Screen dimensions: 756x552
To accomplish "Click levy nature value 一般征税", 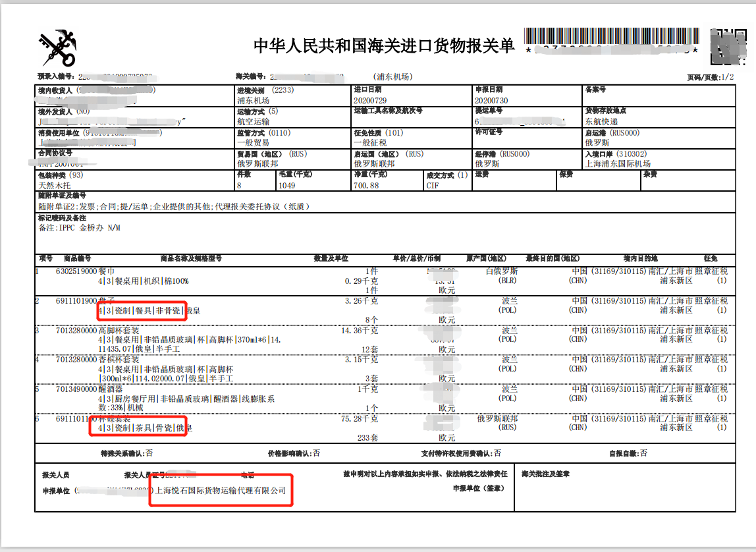I will click(370, 143).
